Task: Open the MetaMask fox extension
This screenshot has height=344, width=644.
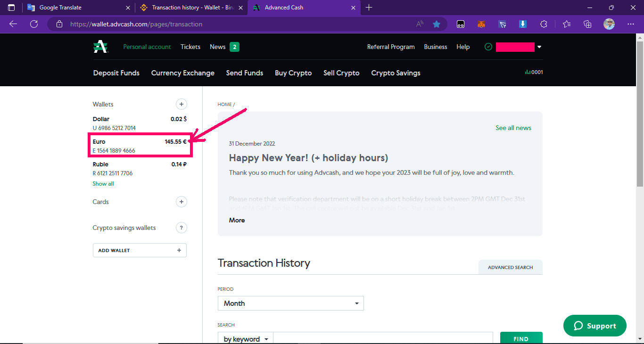Action: click(x=481, y=24)
